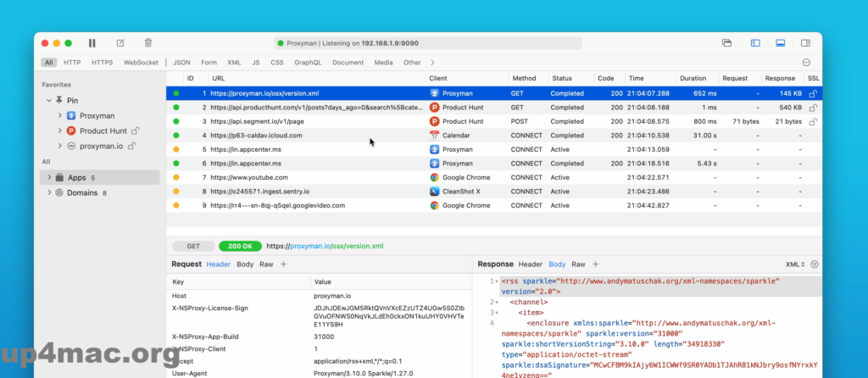Click the overlapping windows icon in the toolbar
Screen dimensions: 868x378
[726, 43]
